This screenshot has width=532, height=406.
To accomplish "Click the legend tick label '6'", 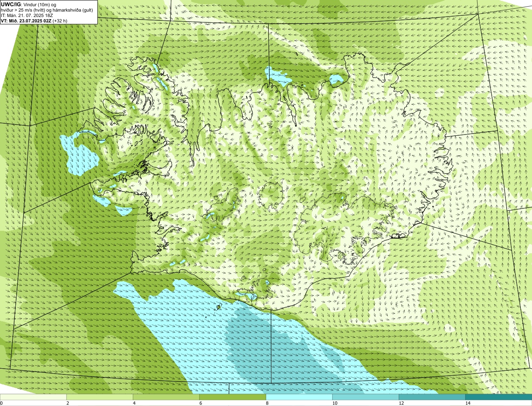I will point(200,403).
